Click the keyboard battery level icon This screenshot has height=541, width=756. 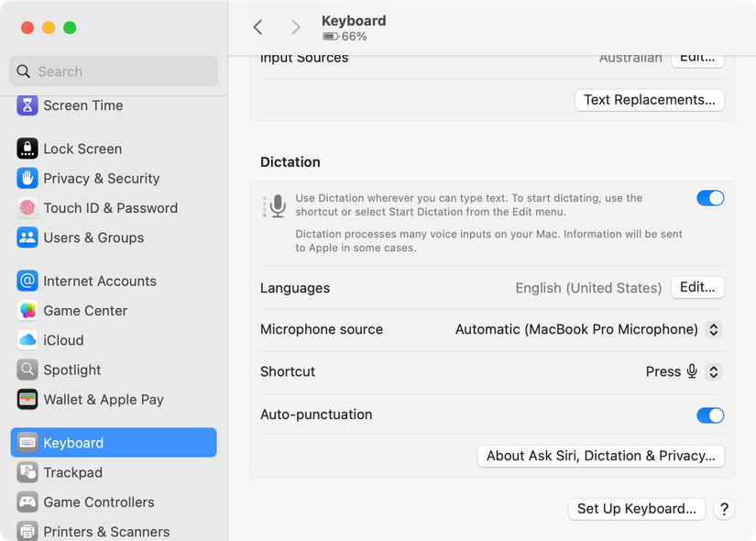[x=331, y=37]
